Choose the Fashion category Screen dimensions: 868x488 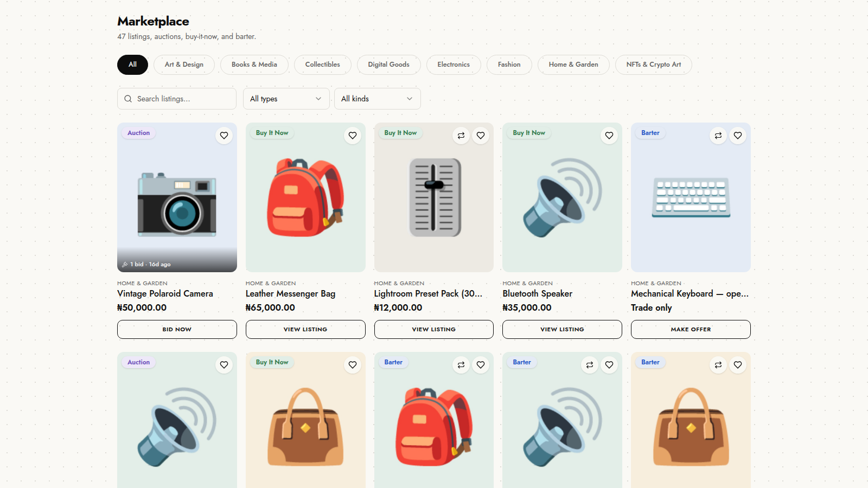(x=509, y=65)
